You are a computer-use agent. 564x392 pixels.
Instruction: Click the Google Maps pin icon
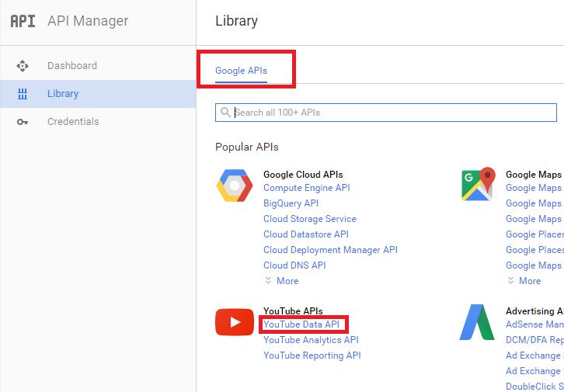point(478,185)
